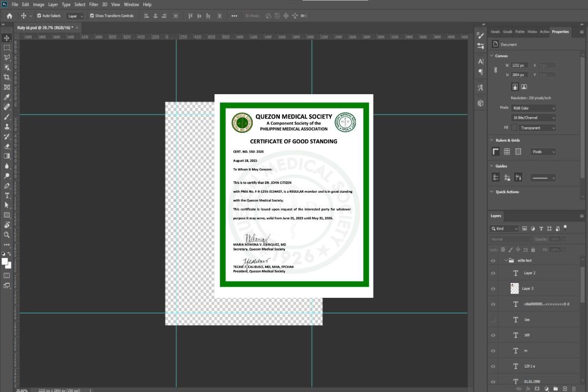Collapse the Canvas section
This screenshot has width=588, height=392.
pos(492,56)
